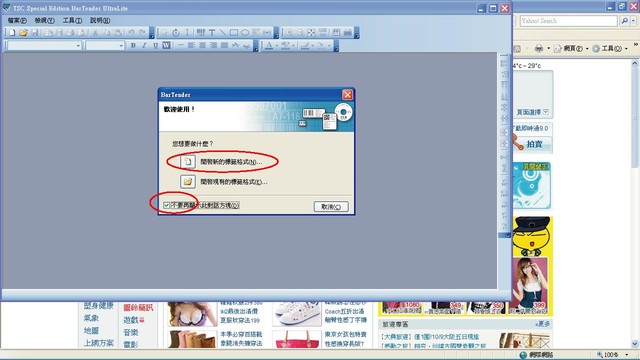This screenshot has height=360, width=640.
Task: Click the font color A icon
Action: coord(269,46)
